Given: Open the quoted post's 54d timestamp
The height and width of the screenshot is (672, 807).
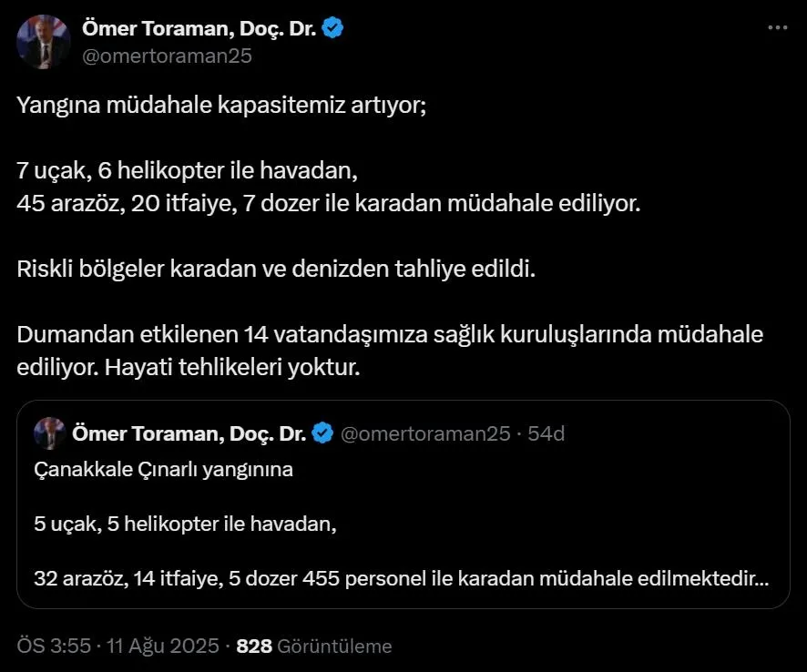Looking at the screenshot, I should click(547, 433).
